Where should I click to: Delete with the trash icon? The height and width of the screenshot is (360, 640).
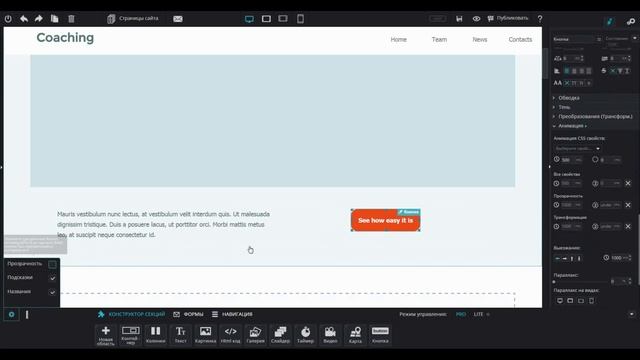pos(71,19)
